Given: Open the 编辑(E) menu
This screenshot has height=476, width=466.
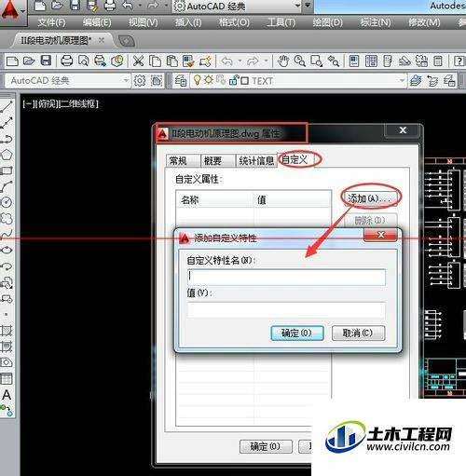Looking at the screenshot, I should (x=97, y=22).
